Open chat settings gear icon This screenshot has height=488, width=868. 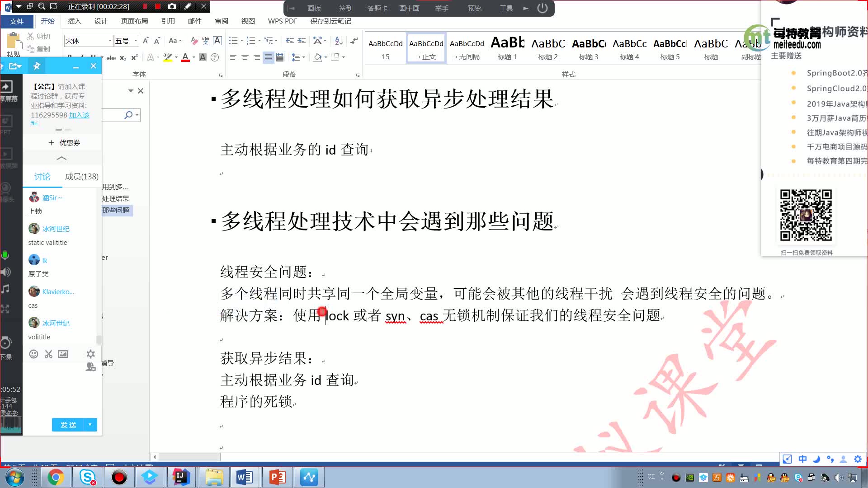pyautogui.click(x=90, y=354)
